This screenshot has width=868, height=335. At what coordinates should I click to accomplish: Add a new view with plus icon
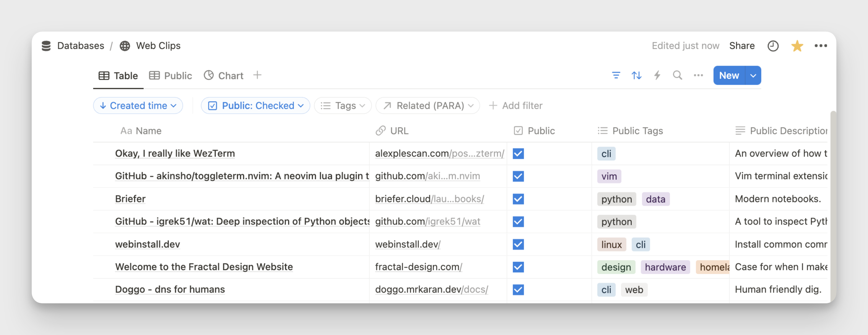(257, 75)
